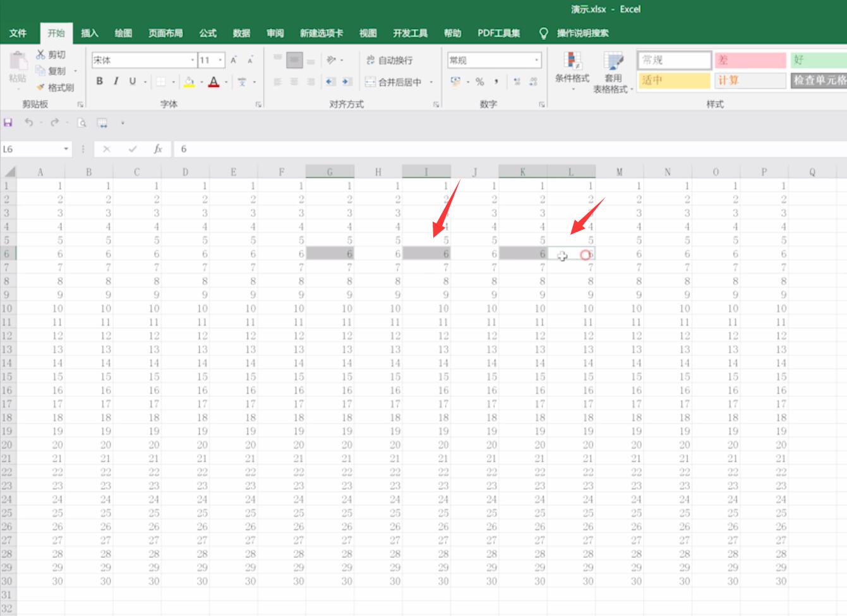Image resolution: width=847 pixels, height=616 pixels.
Task: Open the font name dropdown (宋体)
Action: (x=193, y=60)
